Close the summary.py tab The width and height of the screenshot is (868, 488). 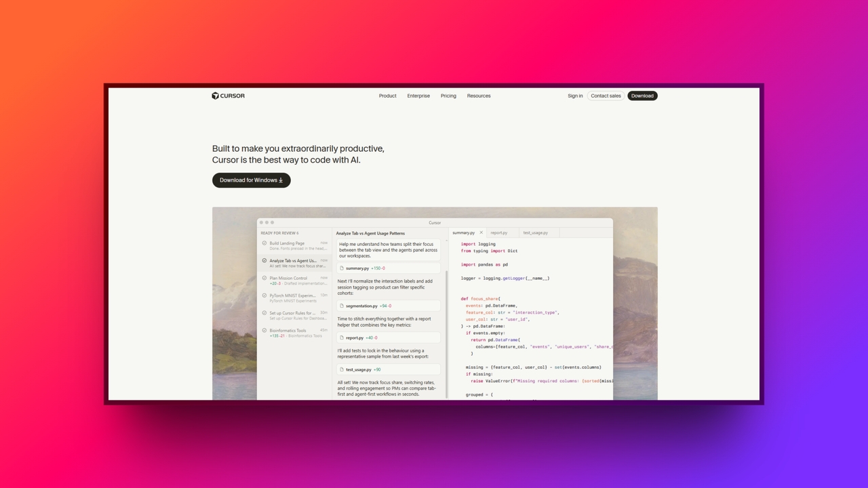481,232
